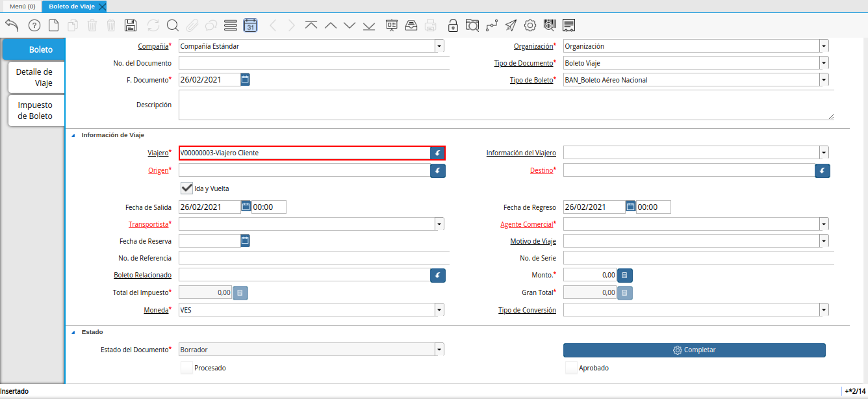Open calendar picker for F. Documento

(x=245, y=79)
